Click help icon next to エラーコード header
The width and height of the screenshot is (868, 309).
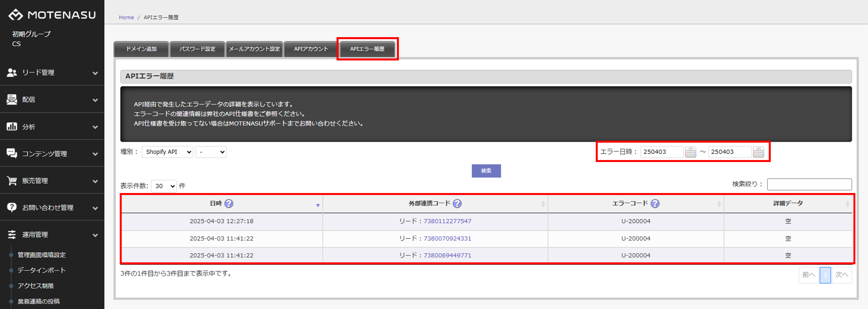coord(655,203)
